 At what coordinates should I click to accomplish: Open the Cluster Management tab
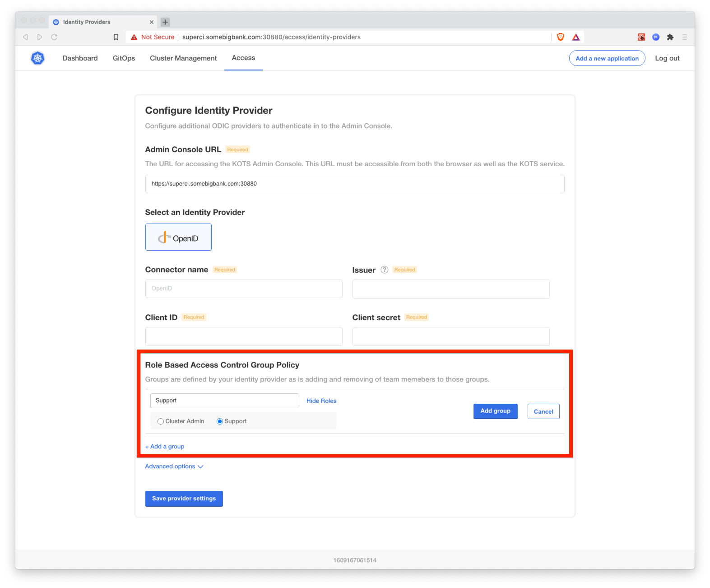click(183, 58)
